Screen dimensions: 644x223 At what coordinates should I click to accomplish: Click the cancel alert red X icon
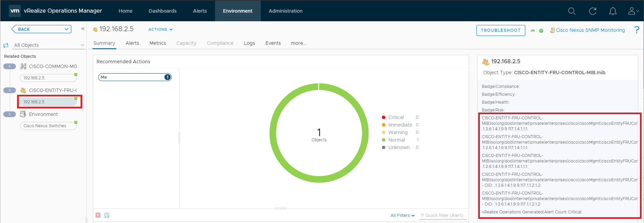98,215
